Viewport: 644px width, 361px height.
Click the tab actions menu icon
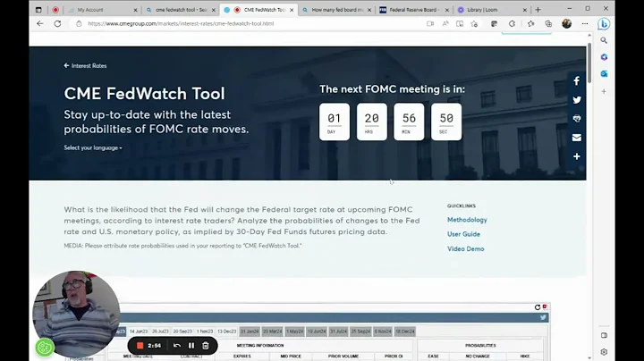click(38, 10)
